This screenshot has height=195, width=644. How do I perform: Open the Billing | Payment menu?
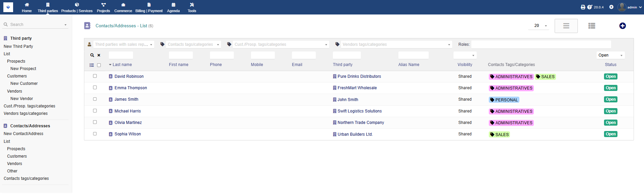click(149, 7)
